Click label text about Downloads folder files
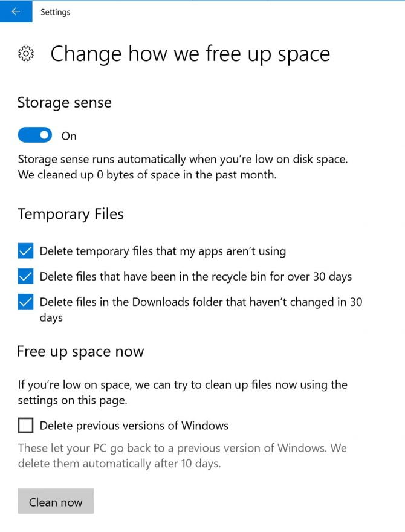Viewport: 405px width, 532px height. (x=201, y=310)
